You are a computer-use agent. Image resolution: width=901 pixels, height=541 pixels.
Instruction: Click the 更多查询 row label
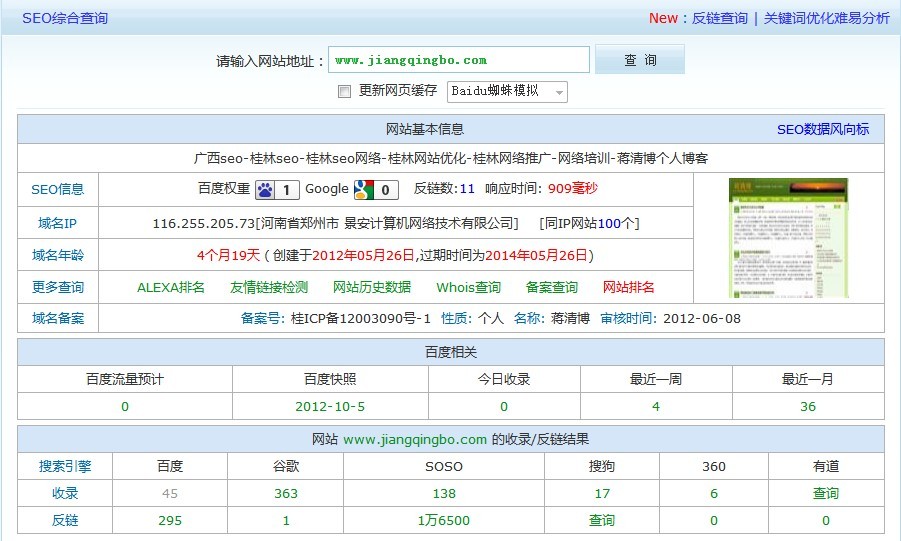pyautogui.click(x=57, y=287)
